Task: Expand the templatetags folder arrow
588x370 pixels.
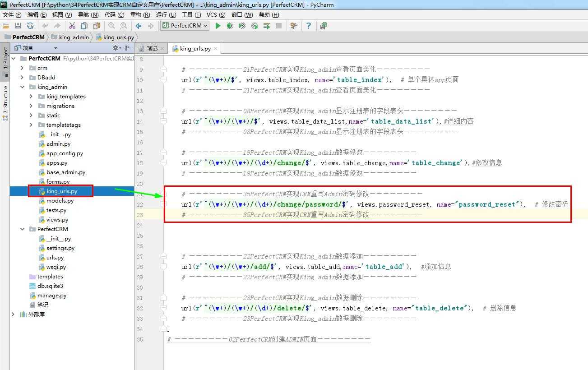Action: 31,125
